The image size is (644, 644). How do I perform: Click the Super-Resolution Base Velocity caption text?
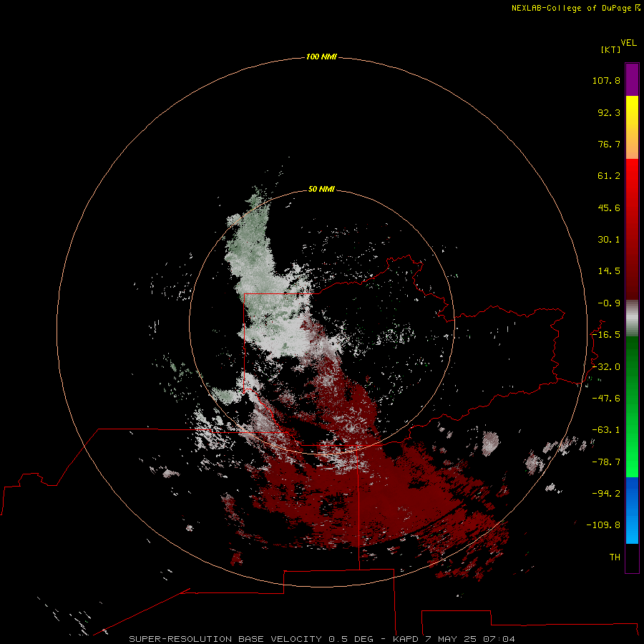322,639
